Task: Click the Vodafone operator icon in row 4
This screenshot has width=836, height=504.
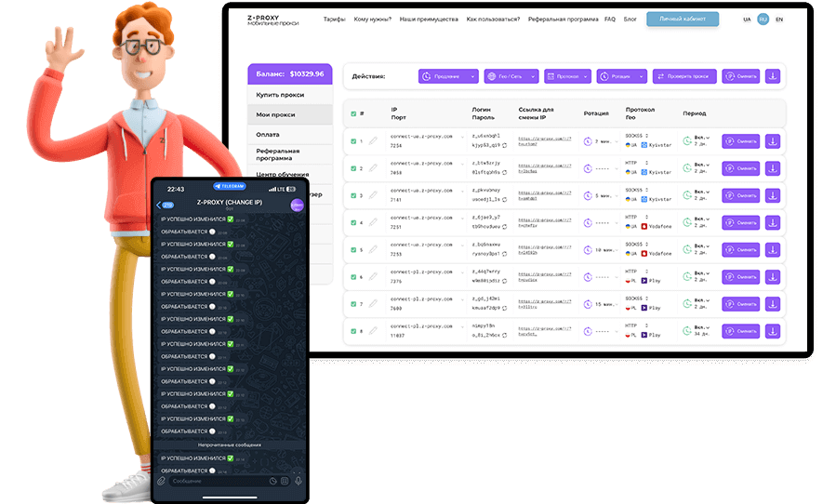Action: click(644, 226)
